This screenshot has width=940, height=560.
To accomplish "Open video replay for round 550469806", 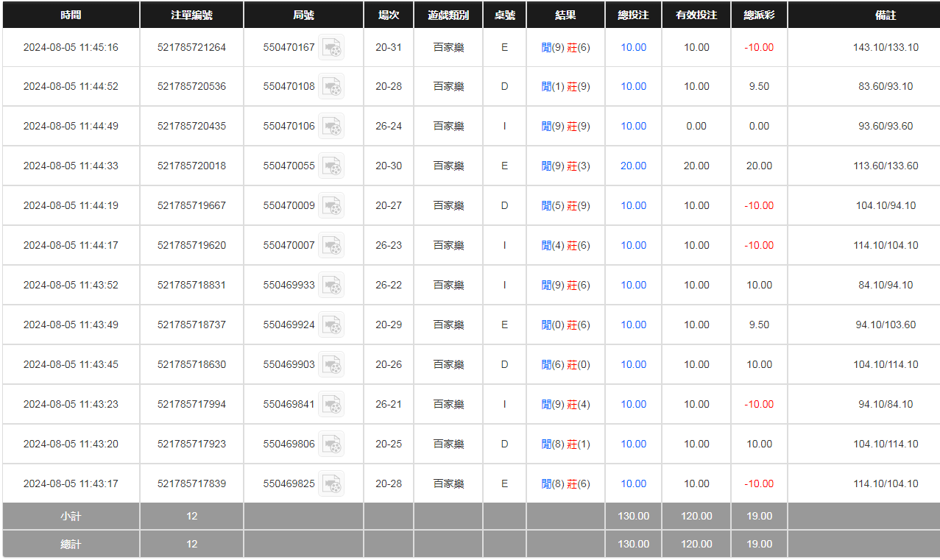I will coord(331,444).
